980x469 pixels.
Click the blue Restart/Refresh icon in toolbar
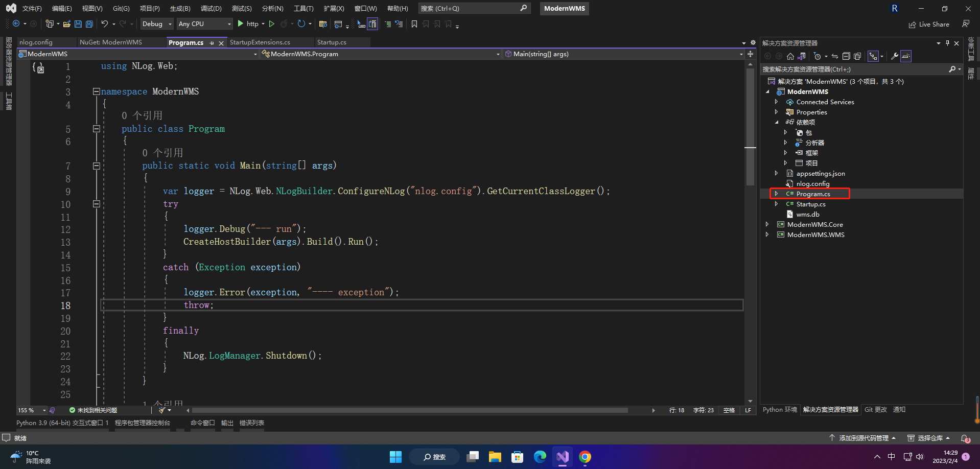tap(301, 24)
